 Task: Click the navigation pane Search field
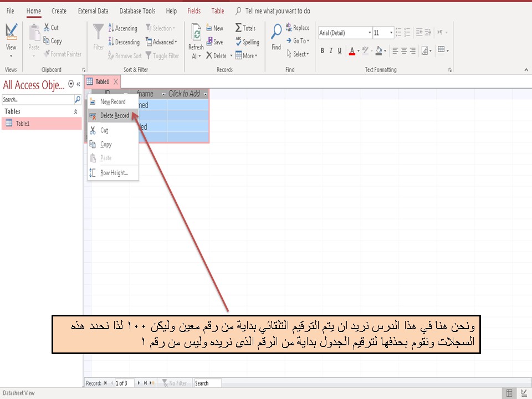(x=38, y=99)
